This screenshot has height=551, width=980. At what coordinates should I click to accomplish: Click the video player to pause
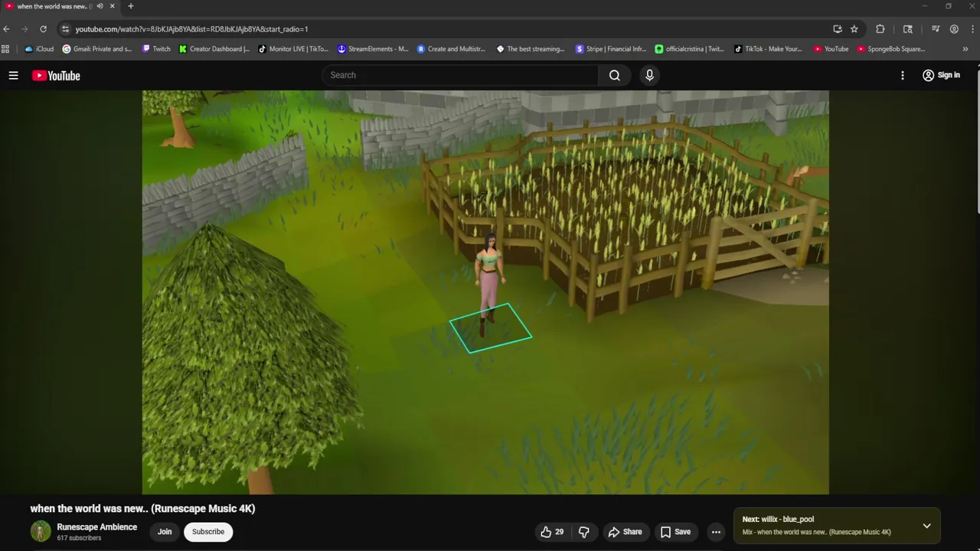(485, 292)
